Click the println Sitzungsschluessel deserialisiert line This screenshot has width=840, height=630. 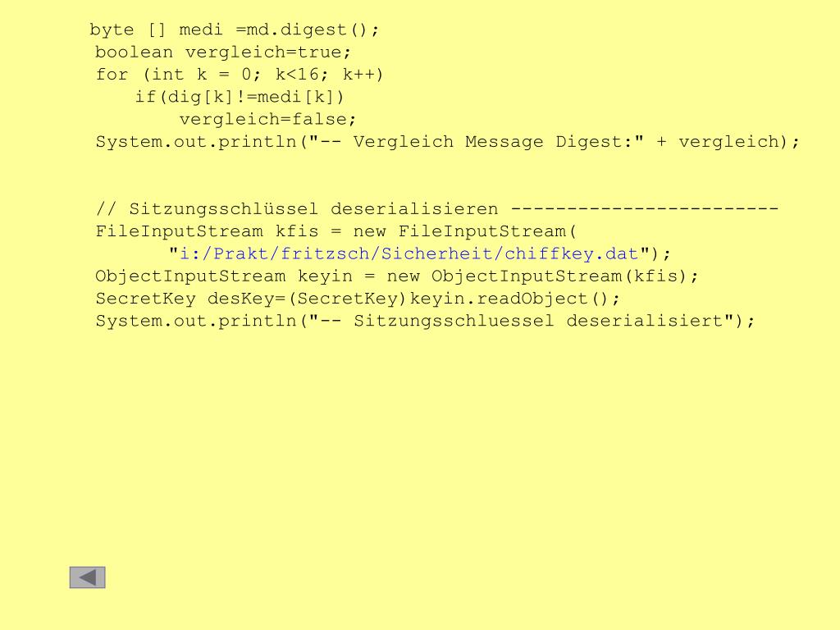426,322
